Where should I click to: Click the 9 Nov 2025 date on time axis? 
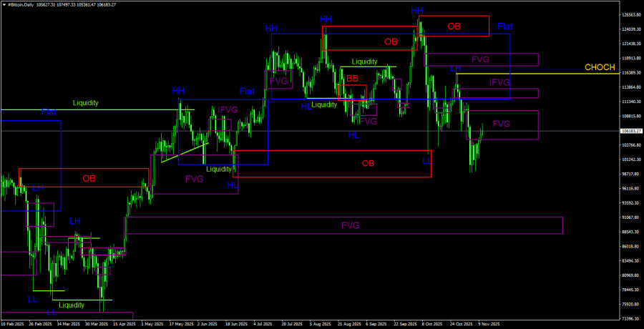[487, 323]
